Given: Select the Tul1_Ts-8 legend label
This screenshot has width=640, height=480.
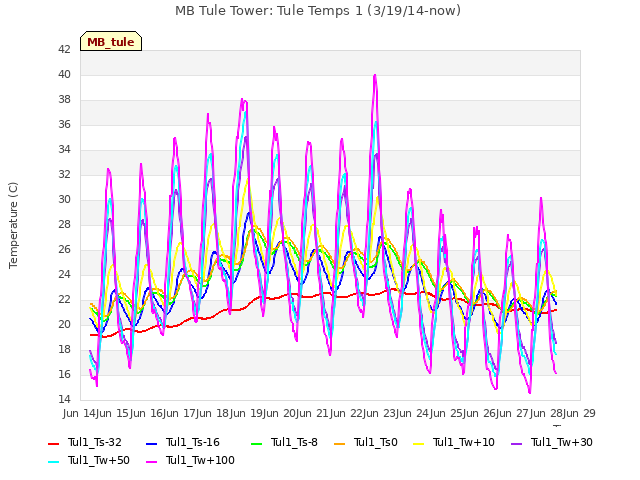Looking at the screenshot, I should [294, 442].
